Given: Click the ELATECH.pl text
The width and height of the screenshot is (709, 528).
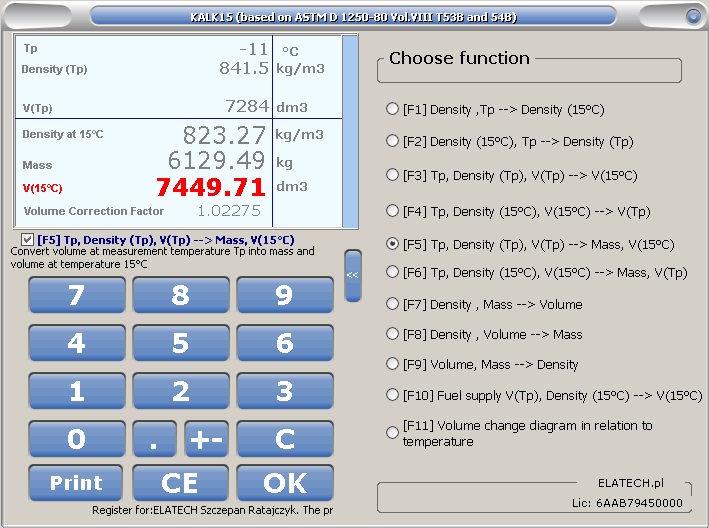Looking at the screenshot, I should click(631, 483).
